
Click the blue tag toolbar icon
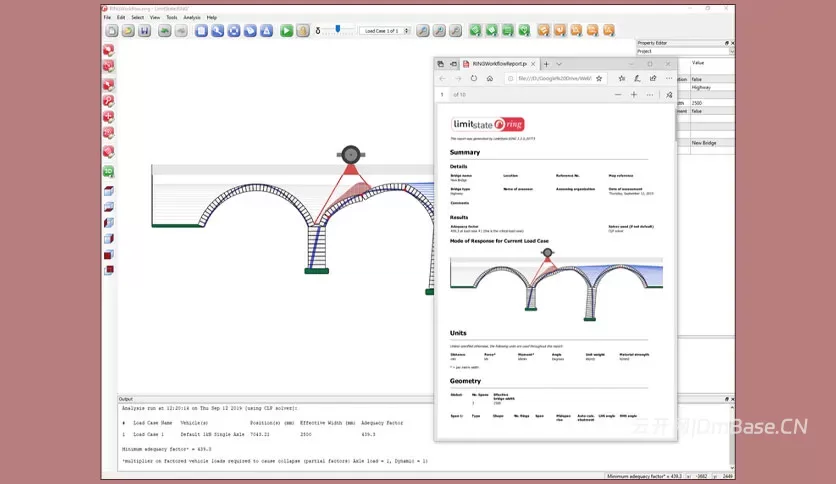[x=250, y=31]
